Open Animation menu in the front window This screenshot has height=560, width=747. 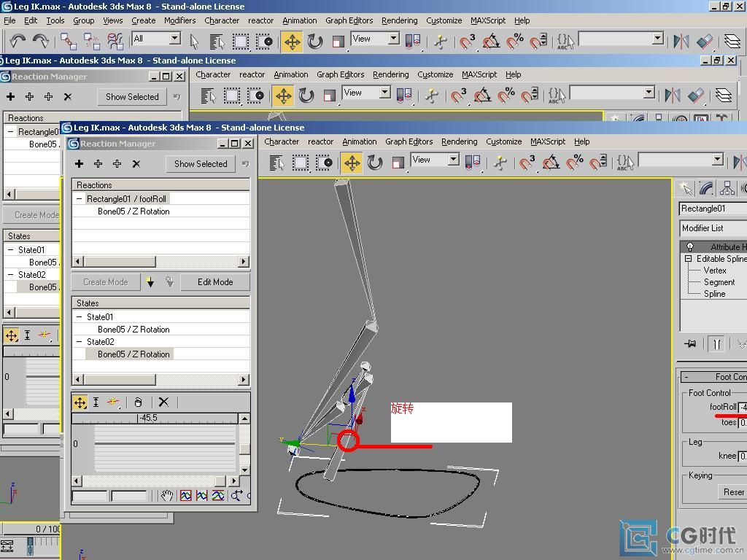[359, 141]
